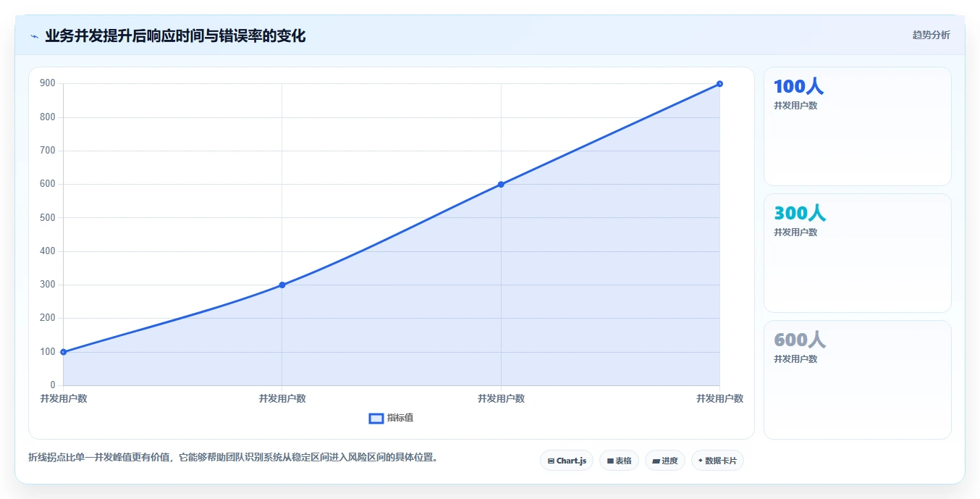Click the y-axis label 700
The width and height of the screenshot is (980, 499).
(x=48, y=151)
